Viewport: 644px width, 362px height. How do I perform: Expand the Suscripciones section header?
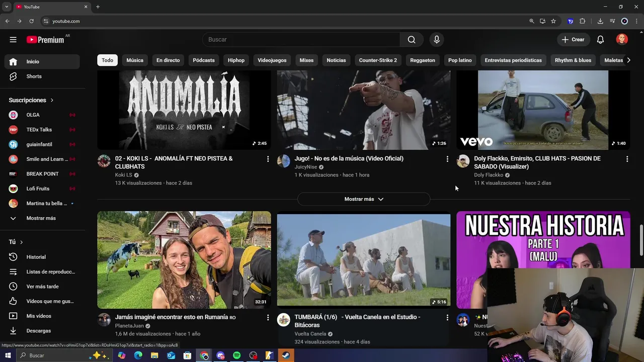tap(31, 100)
